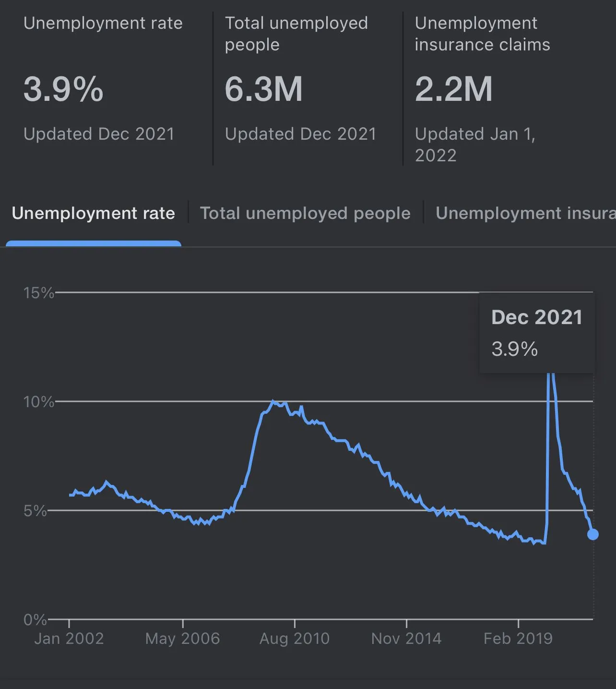The width and height of the screenshot is (616, 689).
Task: Click the Unemployment insurance claims card heading
Action: [x=482, y=34]
